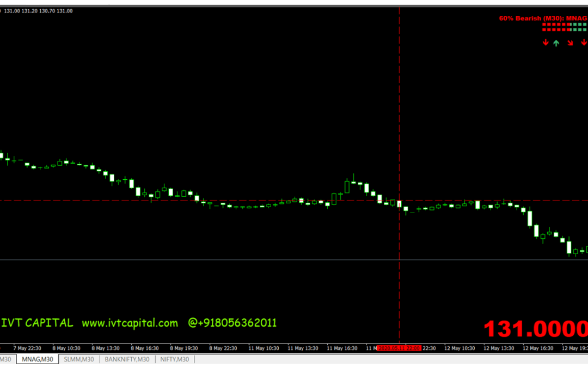Click the "12 May 16:30" time axis label

[538, 348]
